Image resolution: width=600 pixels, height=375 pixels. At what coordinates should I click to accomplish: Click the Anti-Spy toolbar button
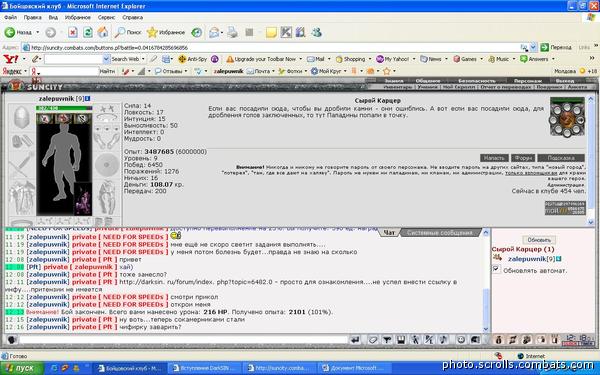point(192,59)
